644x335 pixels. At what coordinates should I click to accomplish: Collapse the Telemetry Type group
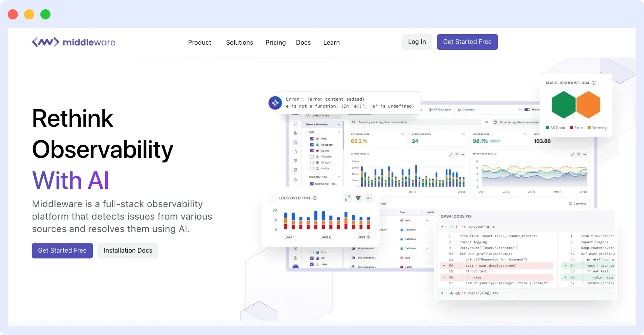[x=339, y=177]
